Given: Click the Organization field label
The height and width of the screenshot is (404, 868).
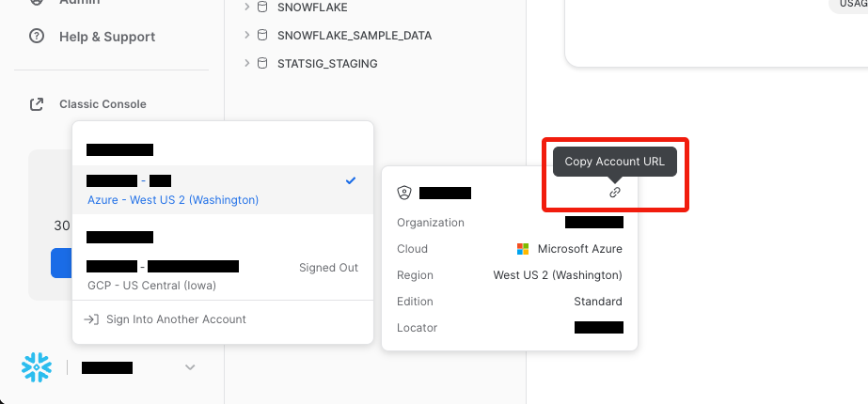Looking at the screenshot, I should click(431, 223).
